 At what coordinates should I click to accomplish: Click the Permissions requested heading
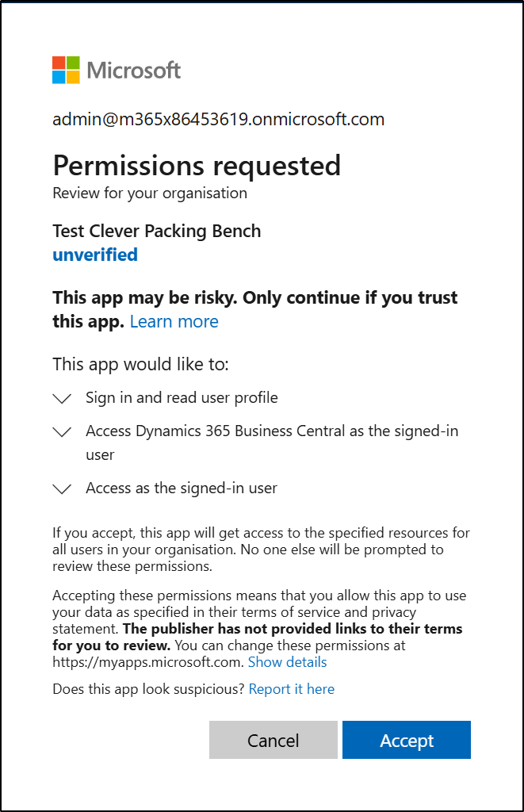pos(197,166)
